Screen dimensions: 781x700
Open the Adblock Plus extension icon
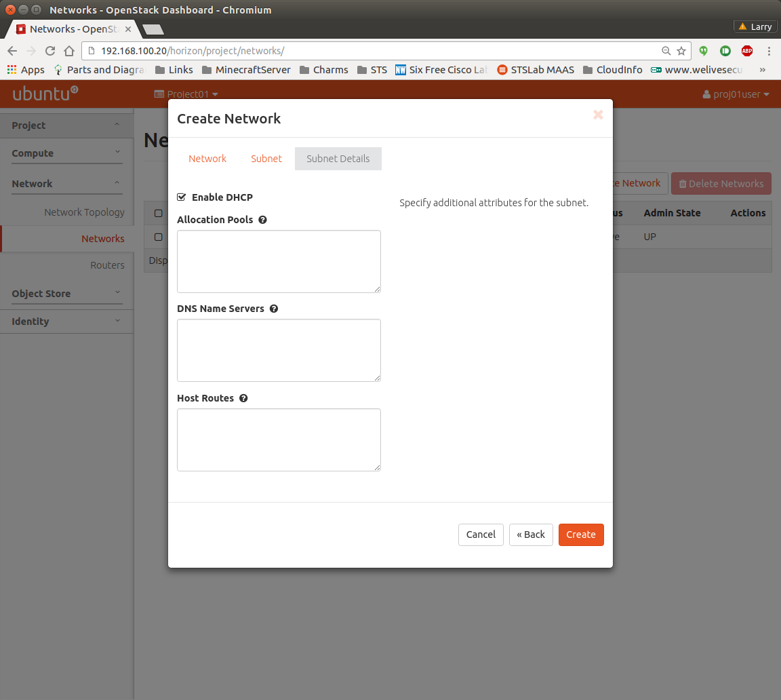coord(746,51)
